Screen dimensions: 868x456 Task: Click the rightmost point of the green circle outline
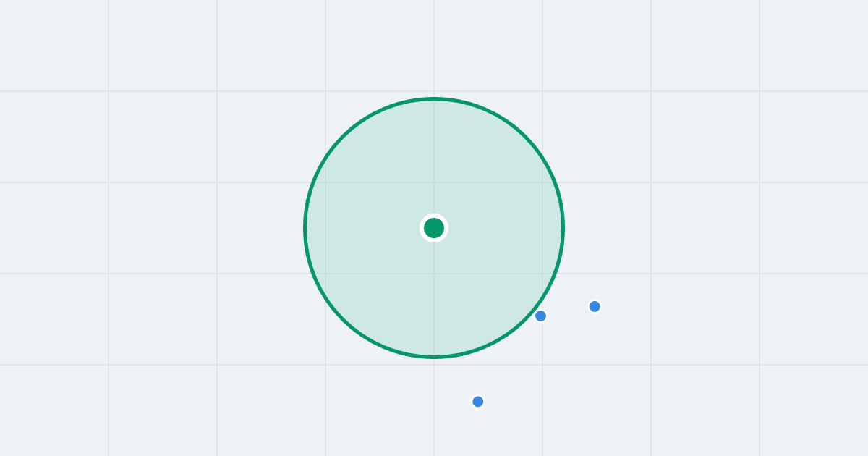click(563, 228)
